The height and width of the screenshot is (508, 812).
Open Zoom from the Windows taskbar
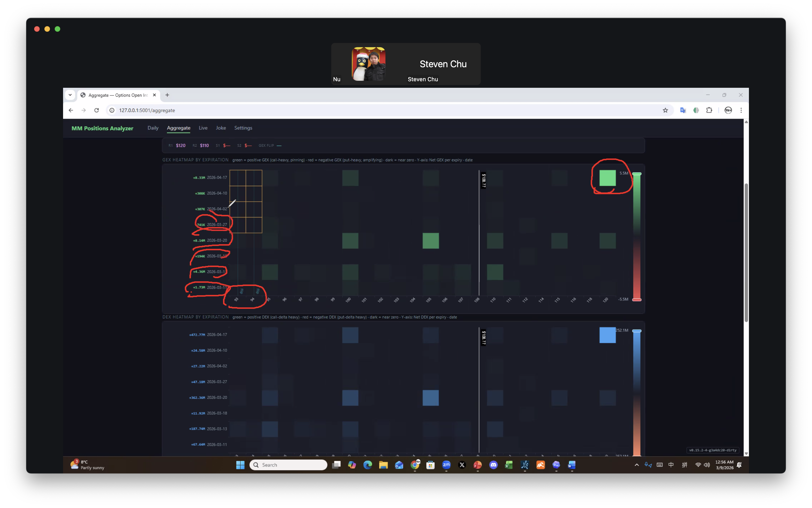[446, 465]
